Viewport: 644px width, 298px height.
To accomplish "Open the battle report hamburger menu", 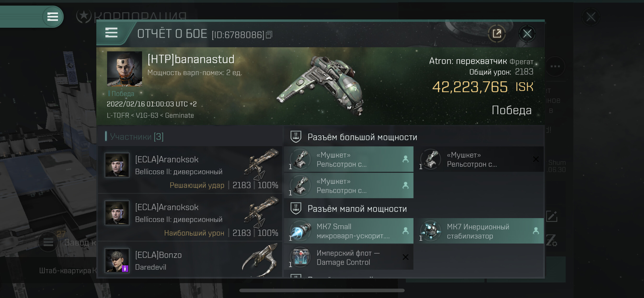I will click(111, 33).
